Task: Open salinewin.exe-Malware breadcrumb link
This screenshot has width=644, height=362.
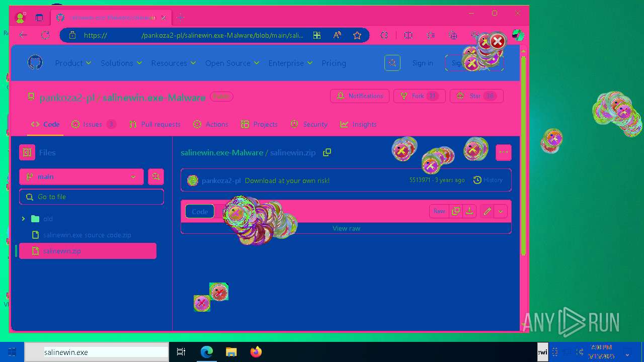Action: coord(222,152)
